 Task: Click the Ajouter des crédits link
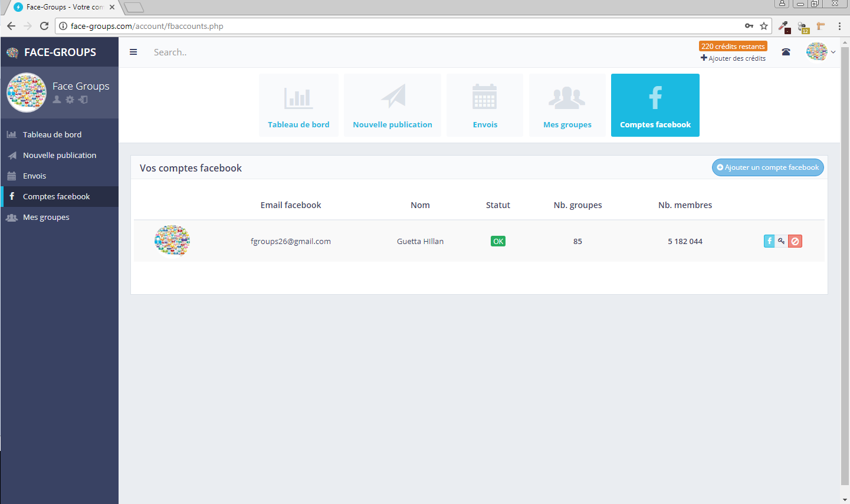(x=733, y=58)
